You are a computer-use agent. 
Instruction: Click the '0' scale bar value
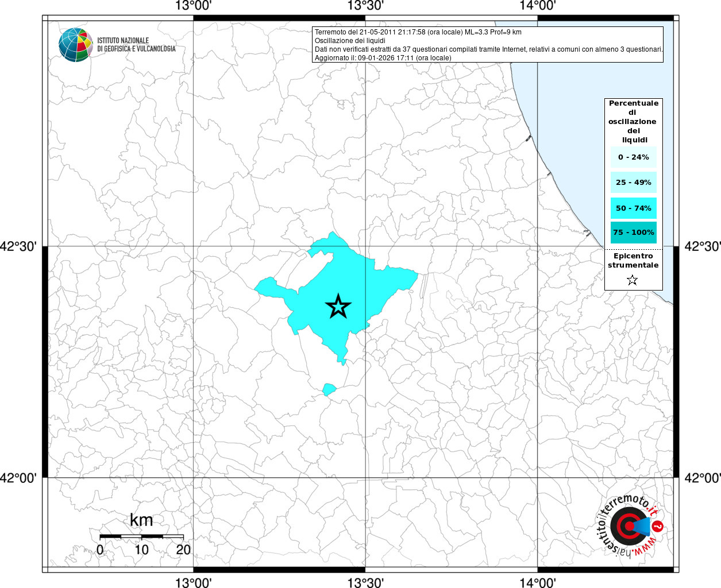[x=101, y=550]
